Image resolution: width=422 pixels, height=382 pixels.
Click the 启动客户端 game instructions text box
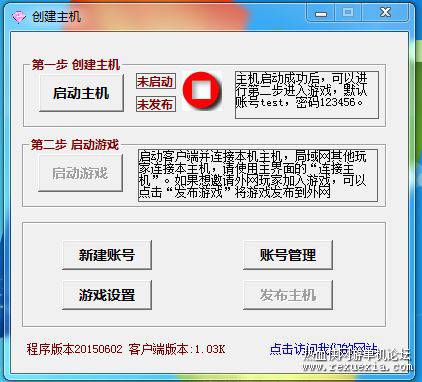pyautogui.click(x=258, y=175)
